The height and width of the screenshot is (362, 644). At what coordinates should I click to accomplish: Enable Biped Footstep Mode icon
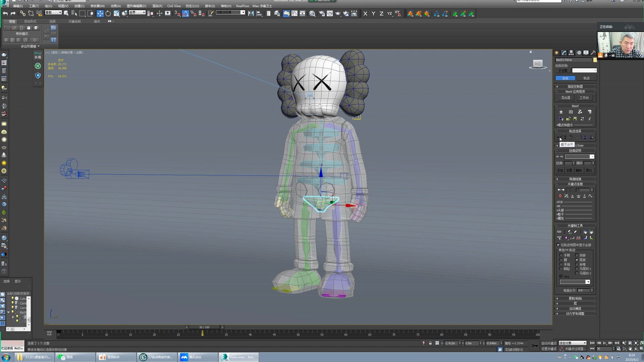click(571, 112)
